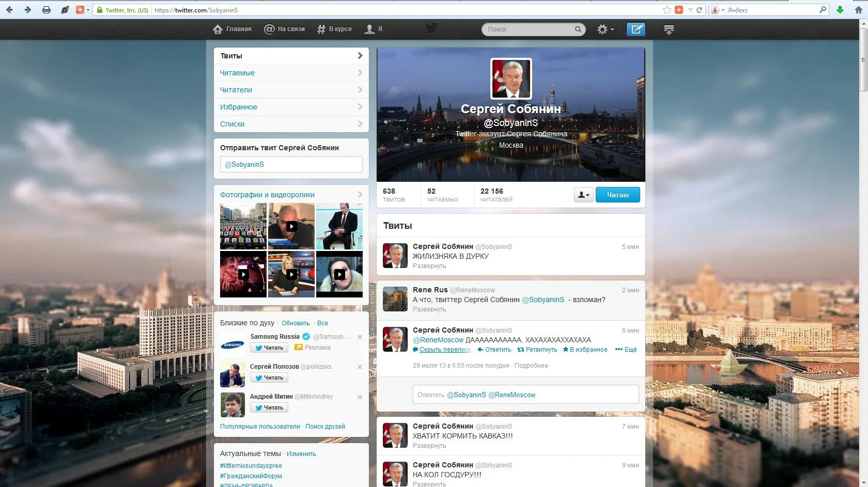Click Ответить reply icon on tweet

(494, 350)
